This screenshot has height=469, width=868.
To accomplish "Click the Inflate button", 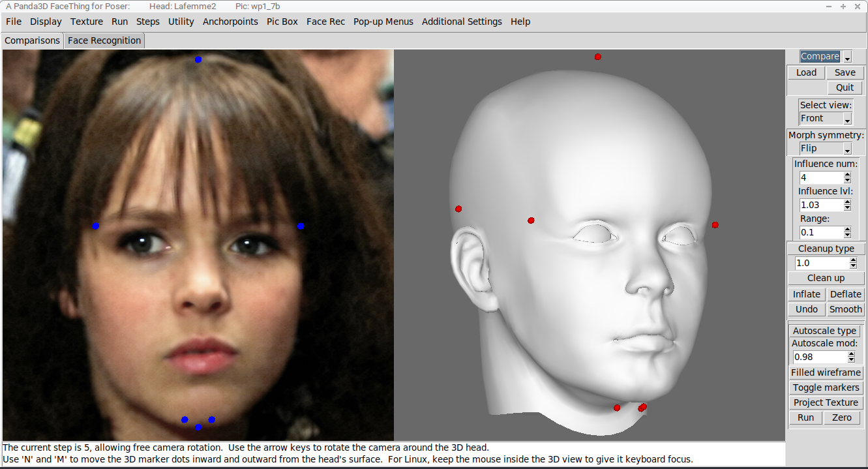I will (x=807, y=294).
